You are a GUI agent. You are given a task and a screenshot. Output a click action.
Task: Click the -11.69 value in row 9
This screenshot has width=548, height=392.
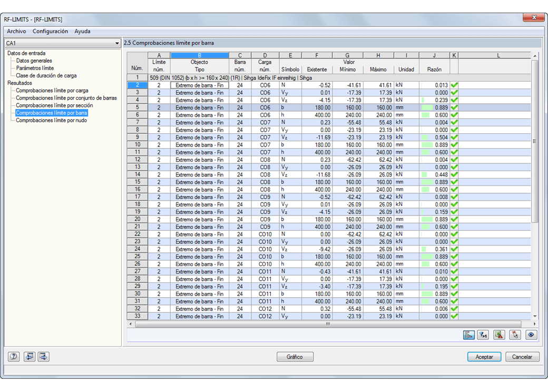(x=317, y=138)
